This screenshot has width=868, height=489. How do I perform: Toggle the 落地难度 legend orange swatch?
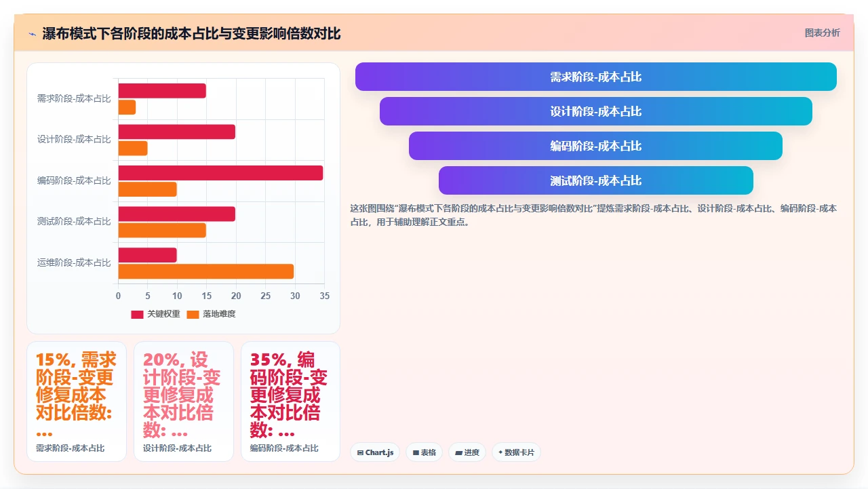(193, 314)
